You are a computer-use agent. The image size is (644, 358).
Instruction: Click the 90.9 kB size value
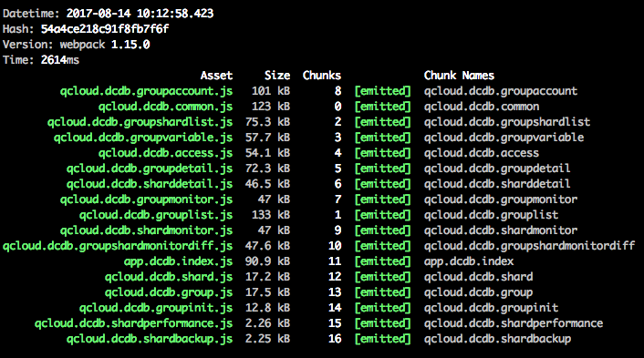[268, 261]
